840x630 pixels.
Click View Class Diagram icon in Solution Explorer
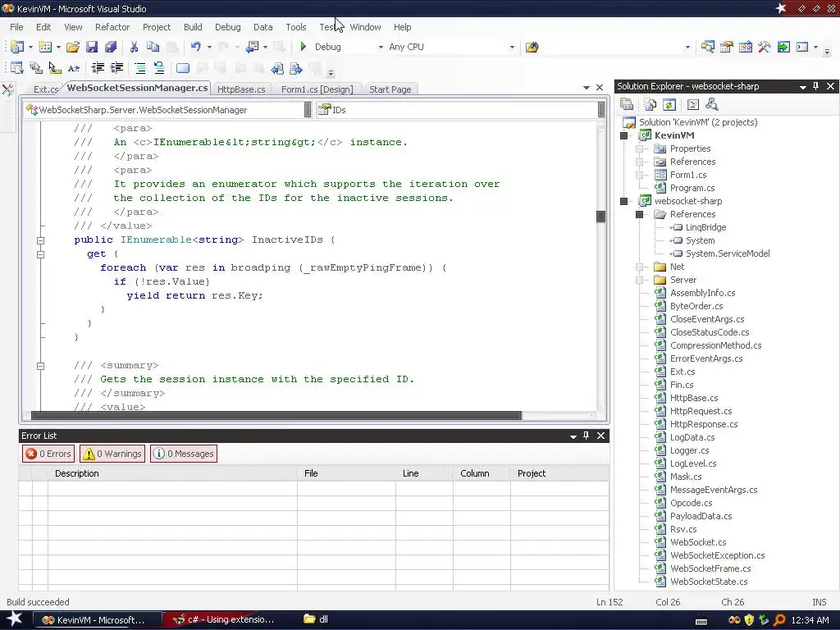[711, 104]
